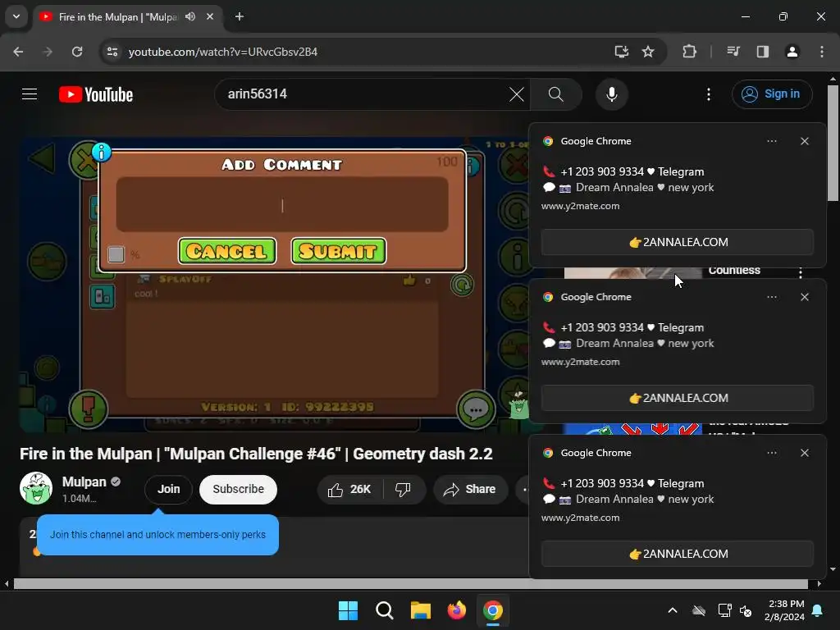Open options for the second Chrome notification
The image size is (840, 630).
771,297
